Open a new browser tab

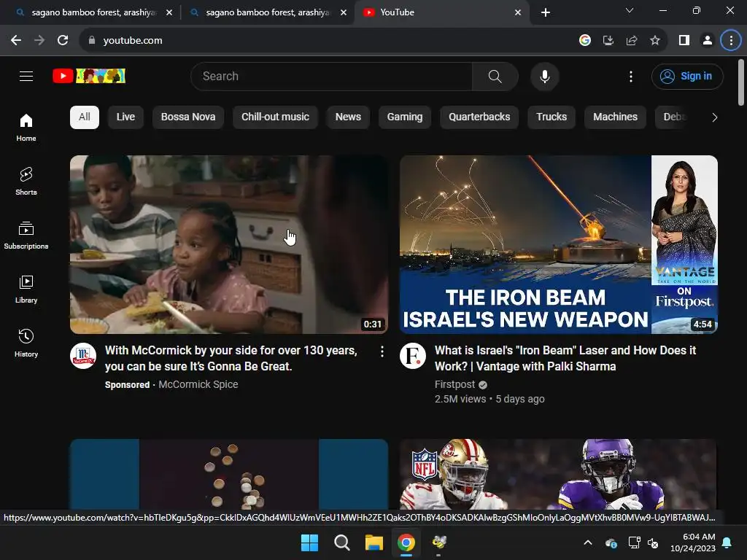tap(546, 12)
